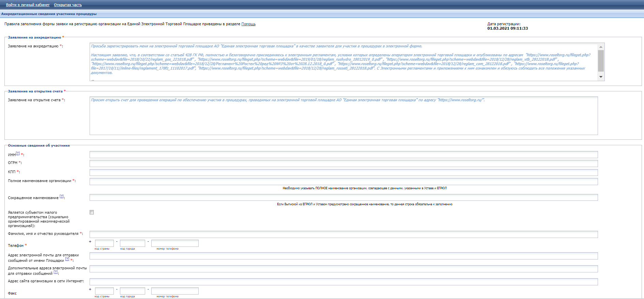Image resolution: width=644 pixels, height=299 pixels.
Task: Check the small business subject checkbox
Action: [92, 212]
